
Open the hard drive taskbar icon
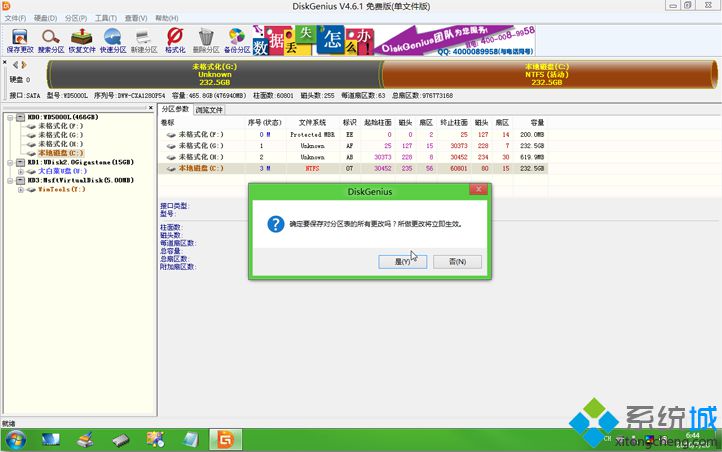[x=121, y=440]
